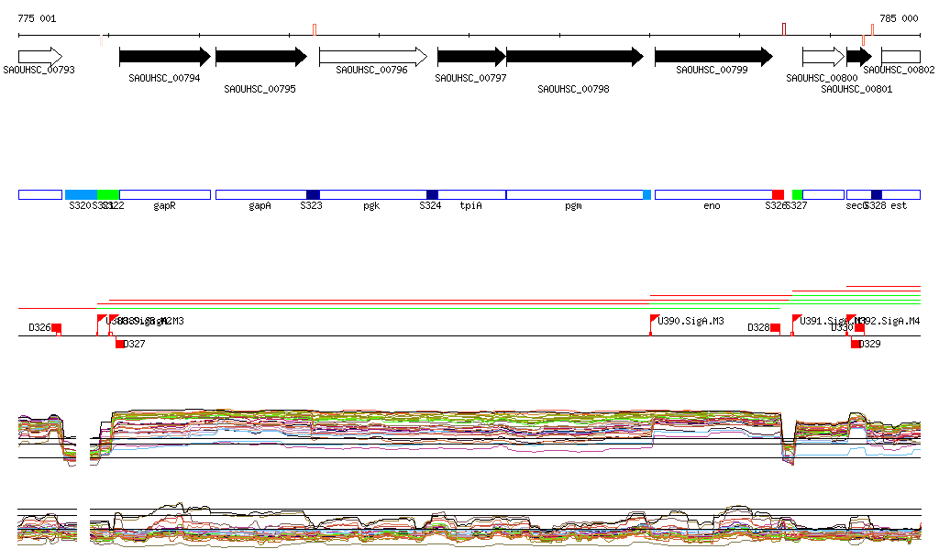The image size is (939, 560).
Task: Click the SAOUHSC_00800 white gene arrow
Action: (823, 57)
